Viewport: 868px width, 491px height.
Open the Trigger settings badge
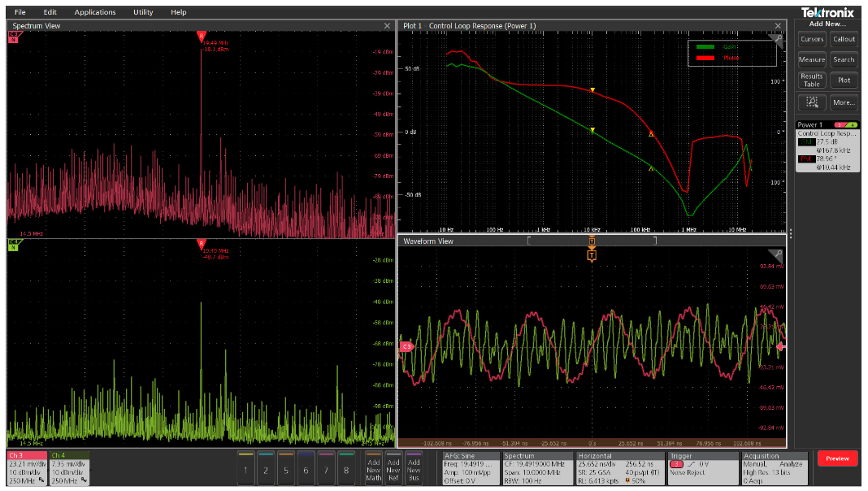[x=702, y=468]
